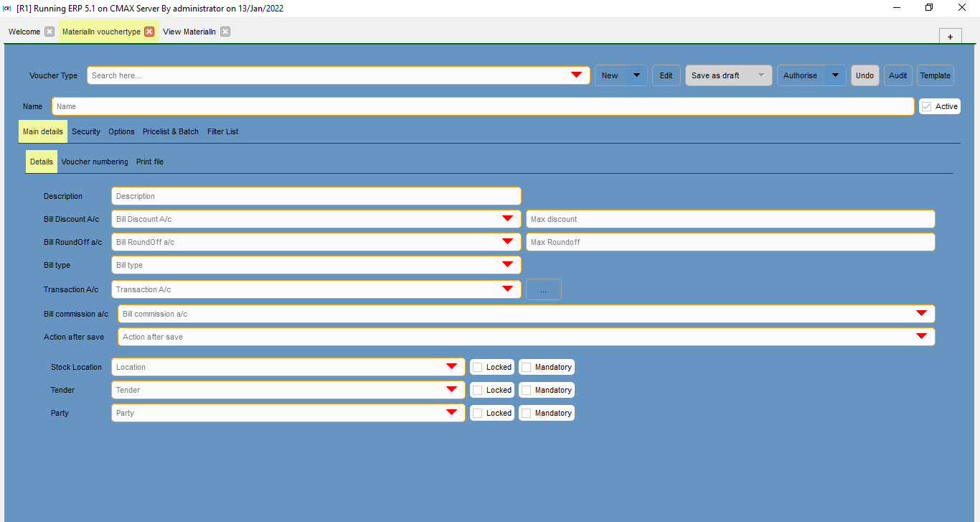Open the Filter List tab
This screenshot has width=980, height=522.
coord(222,131)
